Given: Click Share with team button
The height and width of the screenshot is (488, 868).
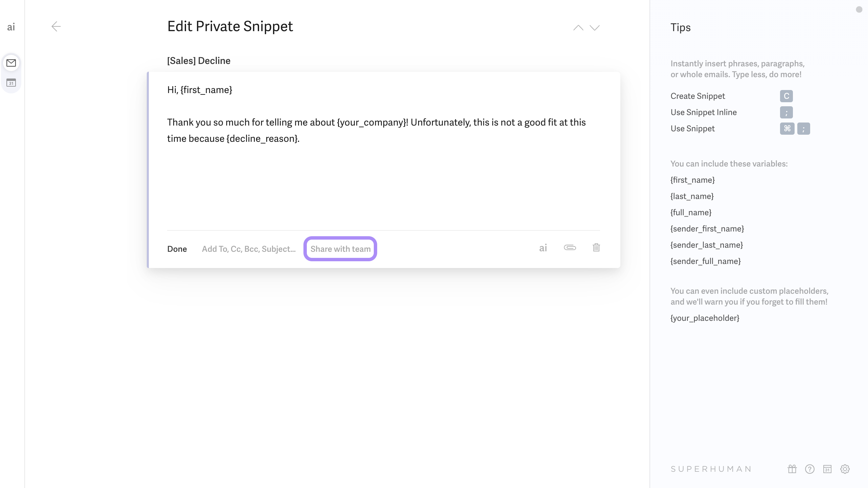Looking at the screenshot, I should (340, 249).
